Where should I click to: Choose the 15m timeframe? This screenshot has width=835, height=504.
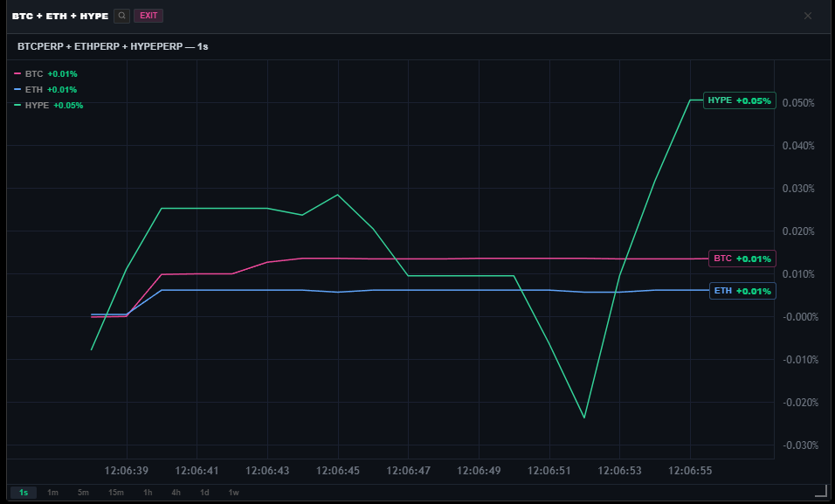click(x=116, y=493)
